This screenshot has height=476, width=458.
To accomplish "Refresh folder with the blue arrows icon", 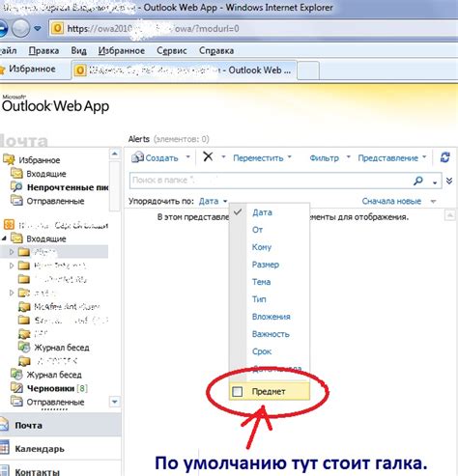I will pos(445,157).
